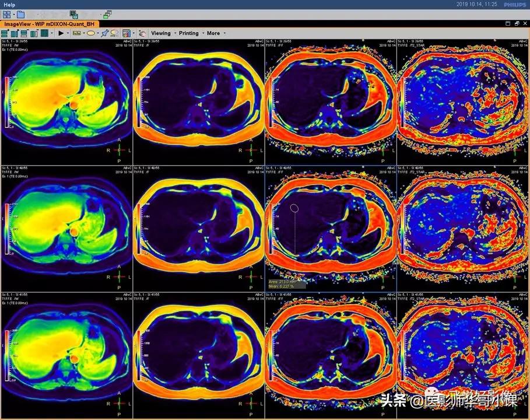Expand the play options dropdown arrow

(68, 33)
